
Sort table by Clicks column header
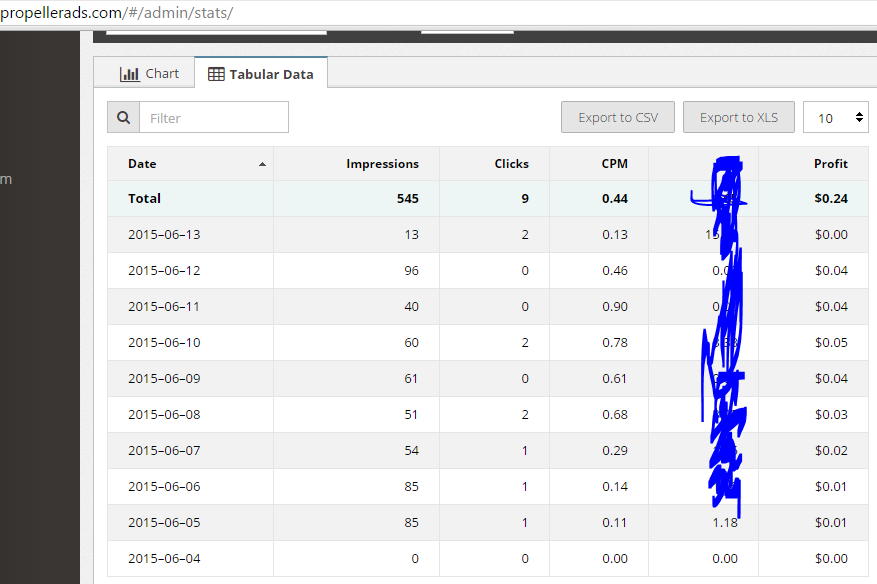511,164
